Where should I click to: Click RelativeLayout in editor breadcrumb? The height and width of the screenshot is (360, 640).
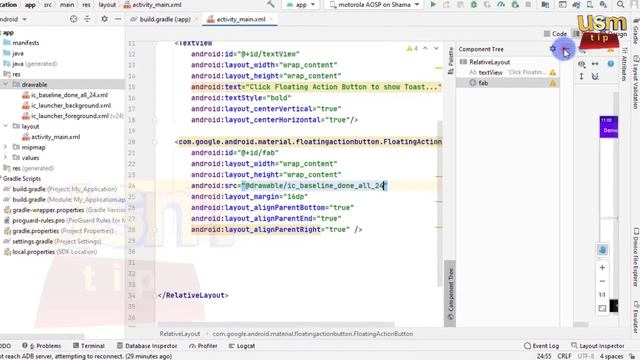[180, 333]
